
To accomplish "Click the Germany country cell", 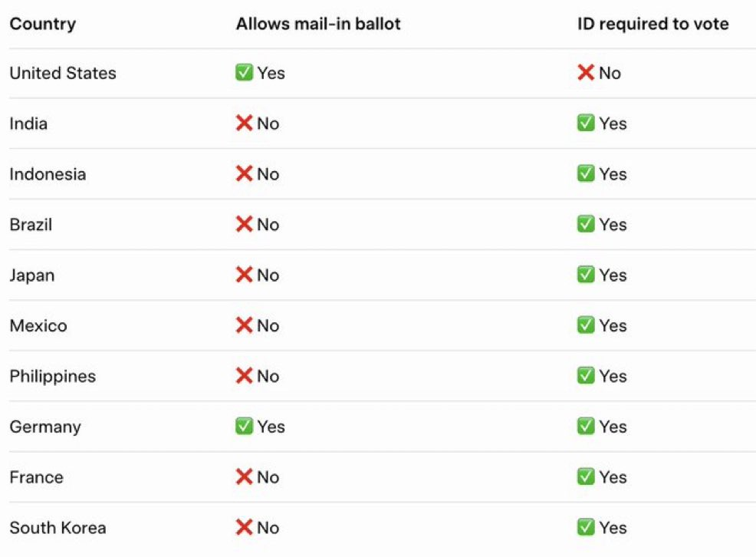I will (x=45, y=427).
